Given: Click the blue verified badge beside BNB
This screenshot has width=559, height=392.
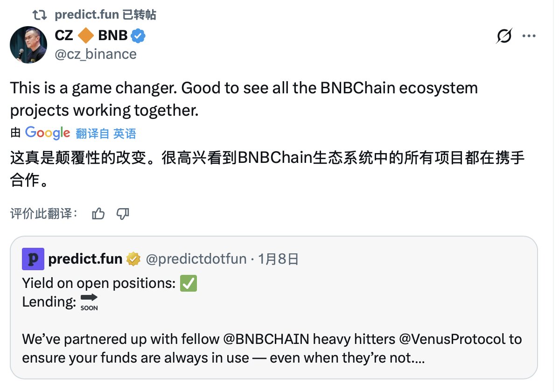Looking at the screenshot, I should pyautogui.click(x=138, y=35).
